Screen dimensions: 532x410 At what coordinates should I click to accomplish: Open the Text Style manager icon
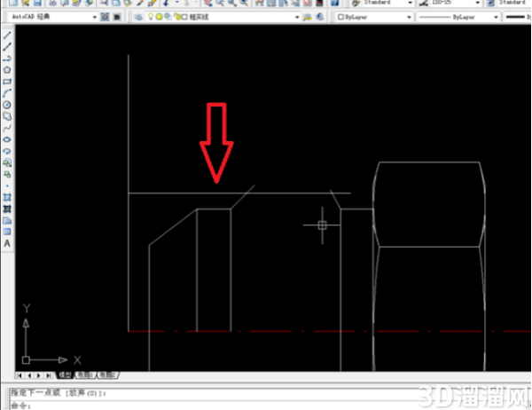coord(356,3)
